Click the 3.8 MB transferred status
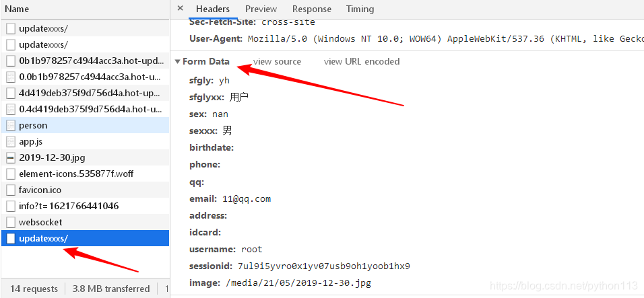Image resolution: width=644 pixels, height=298 pixels. click(111, 289)
